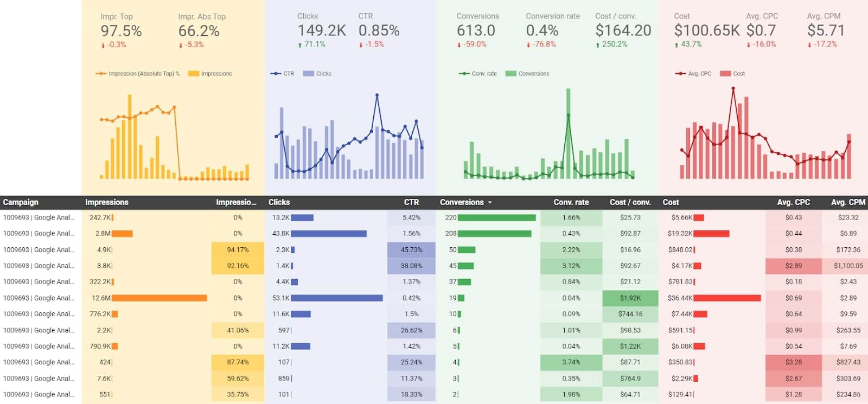
Task: Click the orange bar beside 2.8M impressions
Action: click(122, 234)
